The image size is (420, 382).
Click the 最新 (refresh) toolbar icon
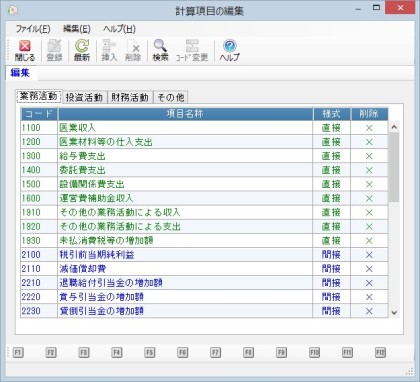82,50
